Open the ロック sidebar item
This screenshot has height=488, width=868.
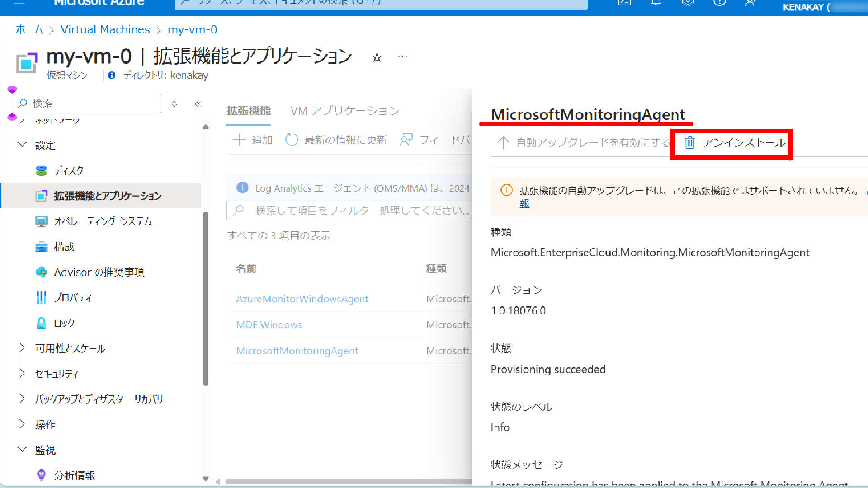pyautogui.click(x=64, y=323)
